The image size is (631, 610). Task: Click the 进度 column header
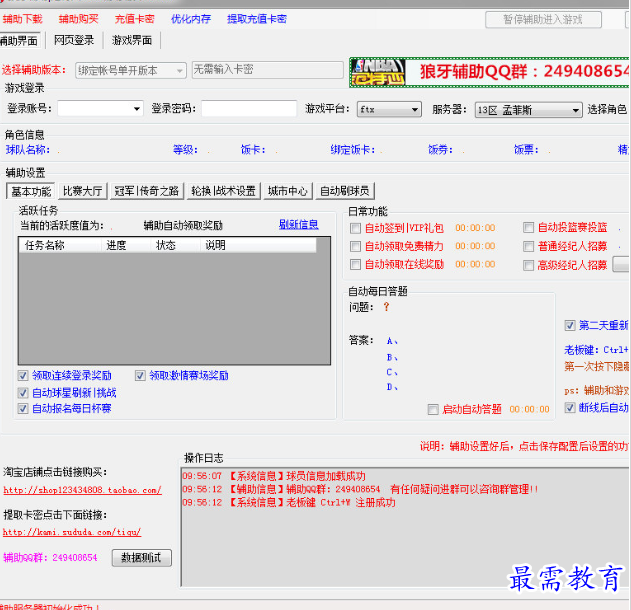(126, 245)
